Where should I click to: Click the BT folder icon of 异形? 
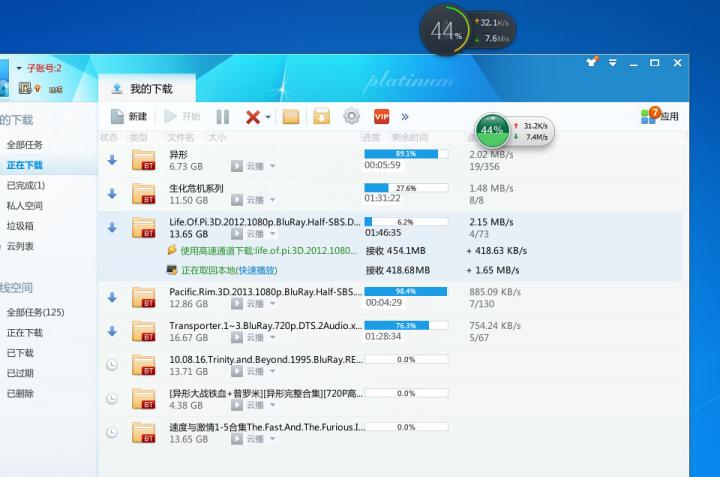[x=143, y=160]
